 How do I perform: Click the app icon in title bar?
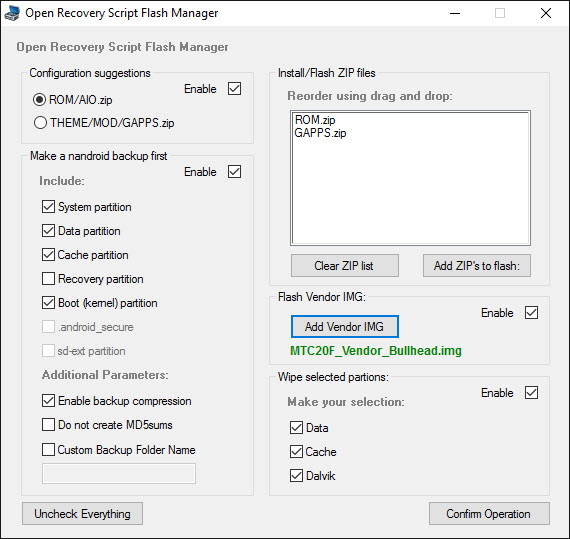(x=12, y=13)
